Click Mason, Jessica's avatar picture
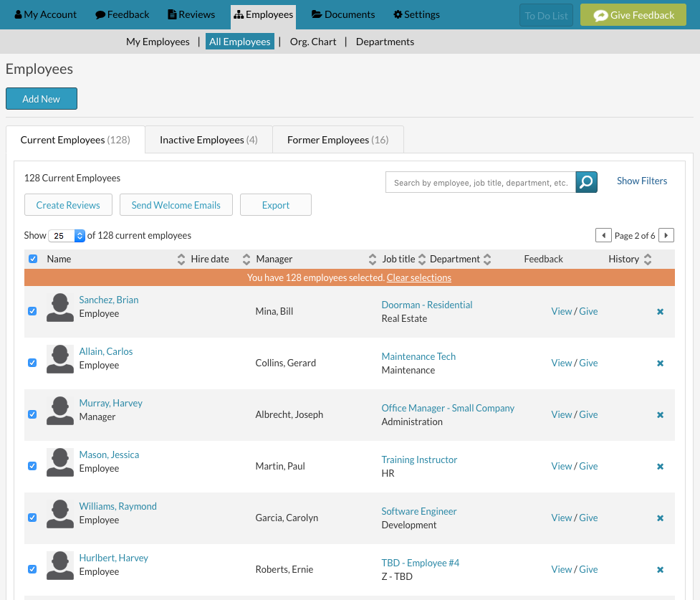Image resolution: width=700 pixels, height=600 pixels. pyautogui.click(x=59, y=462)
